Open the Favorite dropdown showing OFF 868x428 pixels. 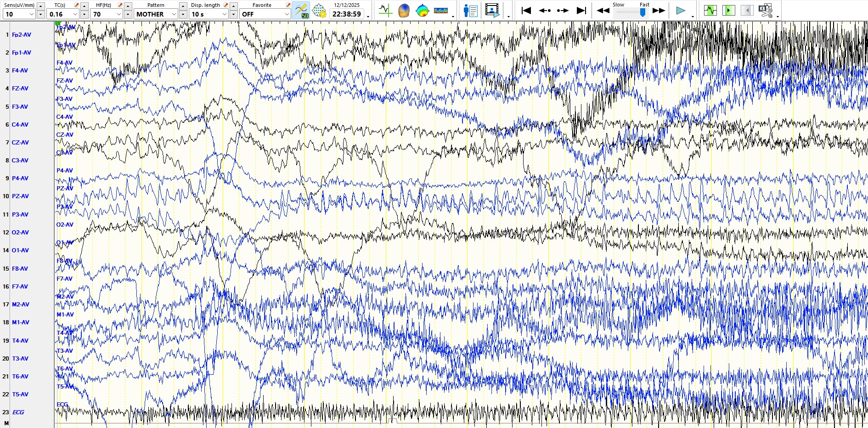click(265, 14)
